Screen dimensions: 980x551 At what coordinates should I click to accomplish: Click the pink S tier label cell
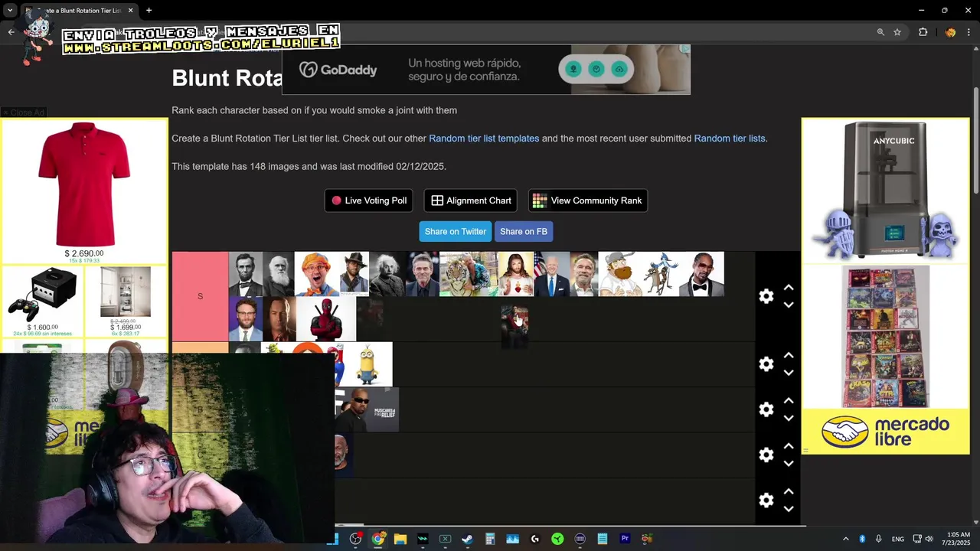click(200, 296)
